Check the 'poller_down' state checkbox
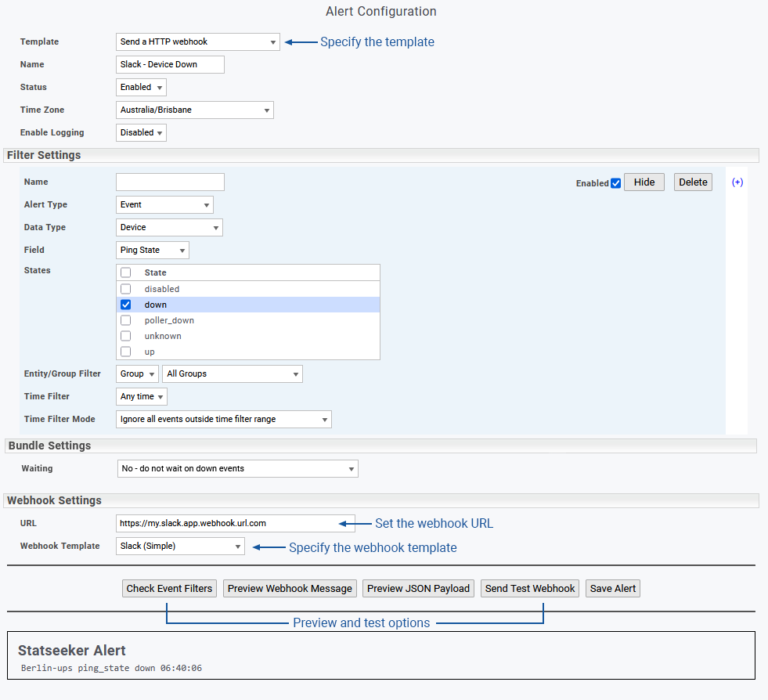 click(x=125, y=320)
